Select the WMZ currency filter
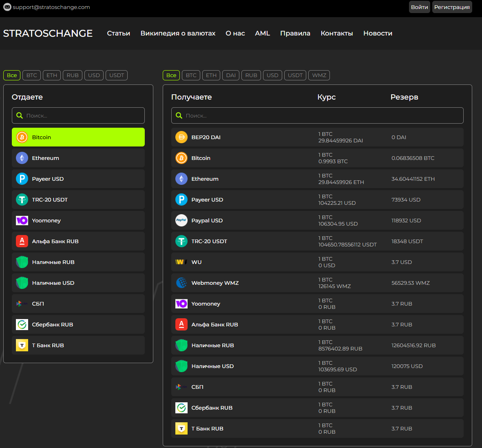The height and width of the screenshot is (448, 482). (x=319, y=75)
